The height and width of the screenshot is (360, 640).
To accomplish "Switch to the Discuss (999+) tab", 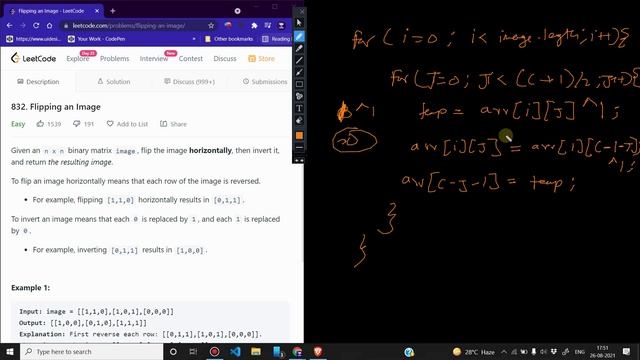I will coord(189,82).
